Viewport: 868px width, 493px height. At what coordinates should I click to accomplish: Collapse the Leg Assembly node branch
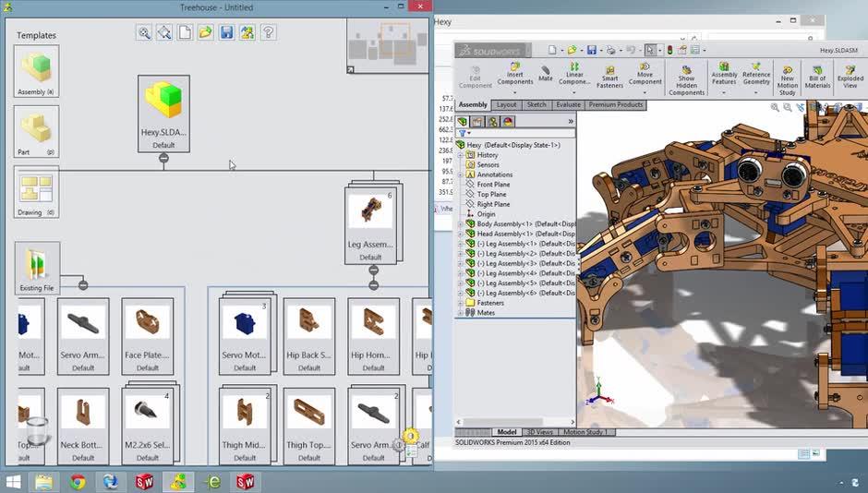[x=374, y=271]
